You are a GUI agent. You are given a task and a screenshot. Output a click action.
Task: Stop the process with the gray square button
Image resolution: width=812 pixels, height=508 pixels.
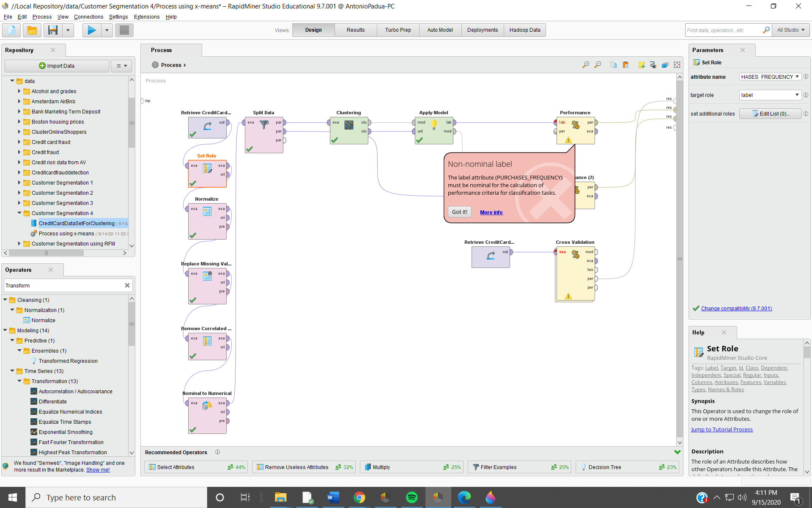124,30
